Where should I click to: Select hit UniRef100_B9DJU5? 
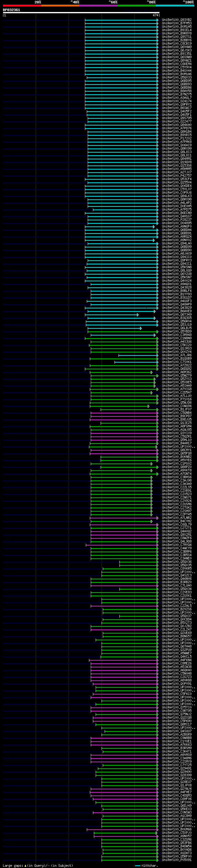coord(176,419)
